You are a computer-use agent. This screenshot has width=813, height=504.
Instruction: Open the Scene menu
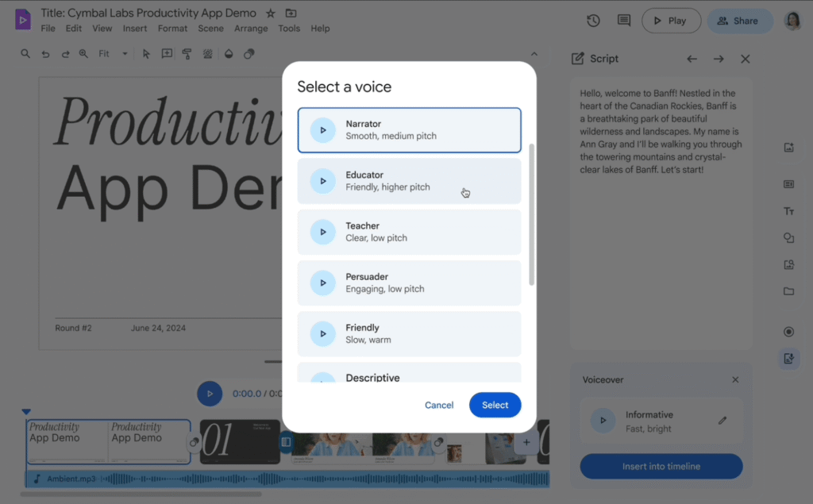click(210, 29)
